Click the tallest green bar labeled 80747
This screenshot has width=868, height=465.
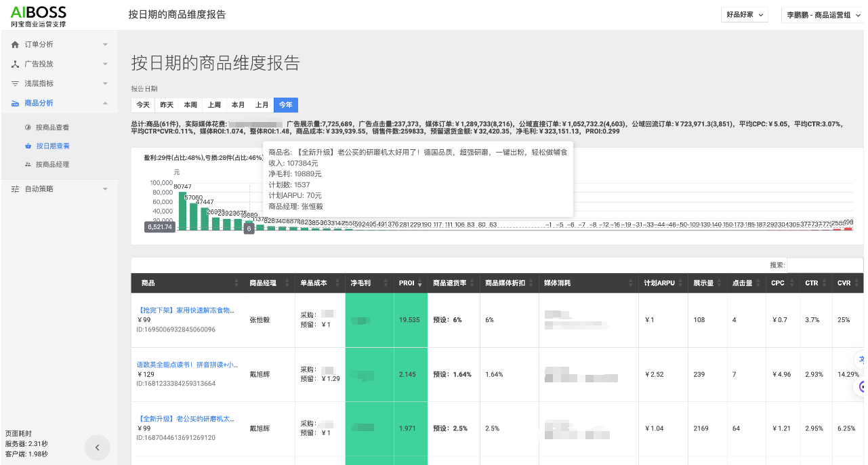pos(182,211)
